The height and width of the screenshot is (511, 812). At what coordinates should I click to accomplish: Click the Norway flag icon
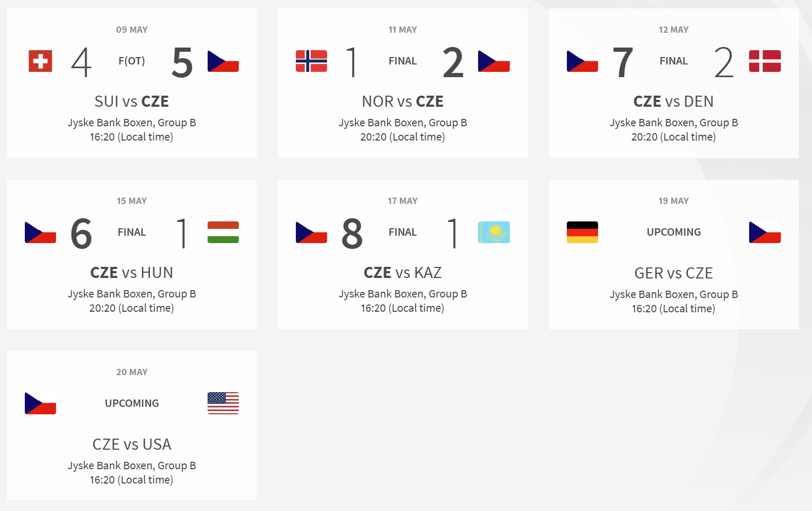pyautogui.click(x=311, y=61)
